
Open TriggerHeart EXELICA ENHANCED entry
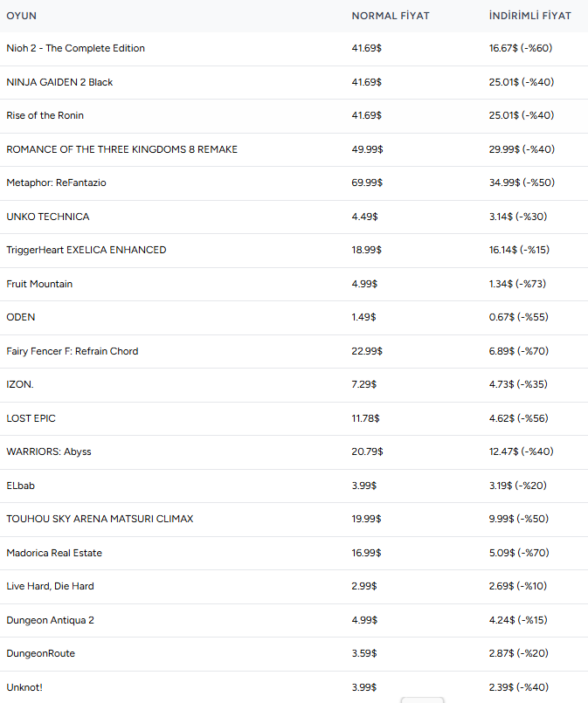point(86,250)
